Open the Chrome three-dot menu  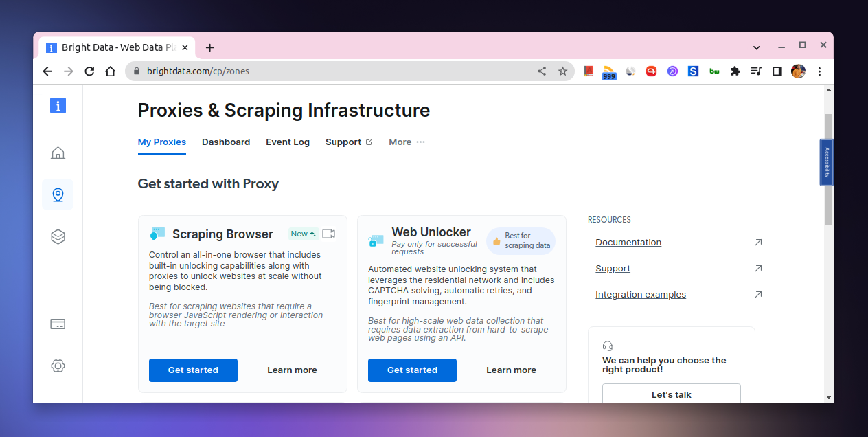819,71
